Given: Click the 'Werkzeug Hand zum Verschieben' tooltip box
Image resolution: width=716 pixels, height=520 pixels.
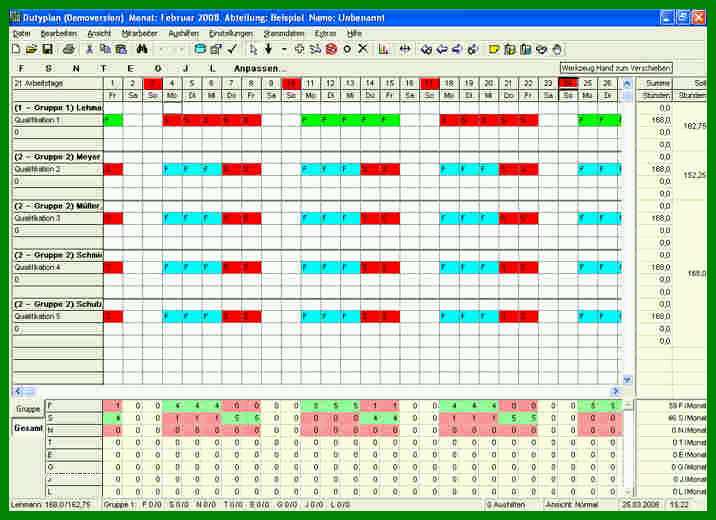Looking at the screenshot, I should pos(616,68).
